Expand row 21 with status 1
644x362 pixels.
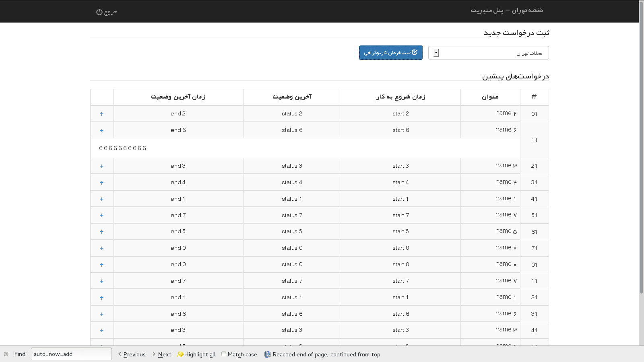(x=101, y=298)
